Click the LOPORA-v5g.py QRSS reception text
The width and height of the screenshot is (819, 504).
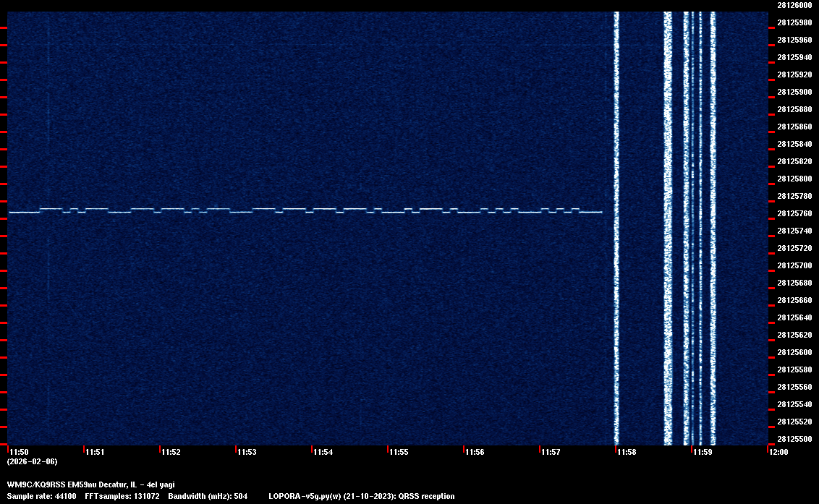[x=361, y=496]
